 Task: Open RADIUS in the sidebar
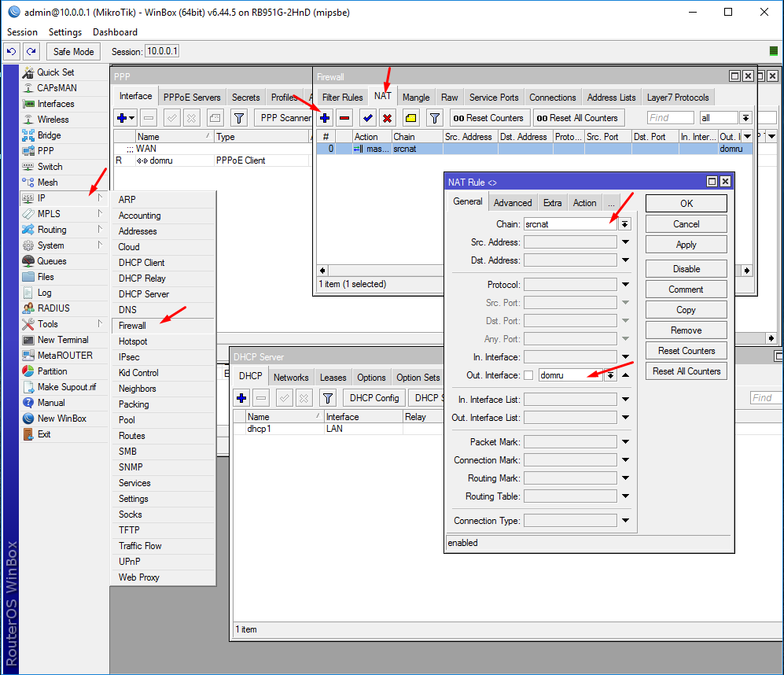click(x=53, y=308)
